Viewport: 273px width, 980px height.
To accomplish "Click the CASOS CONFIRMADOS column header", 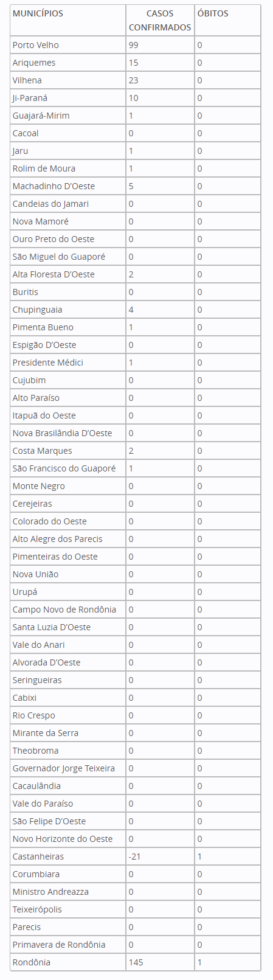I will (160, 20).
